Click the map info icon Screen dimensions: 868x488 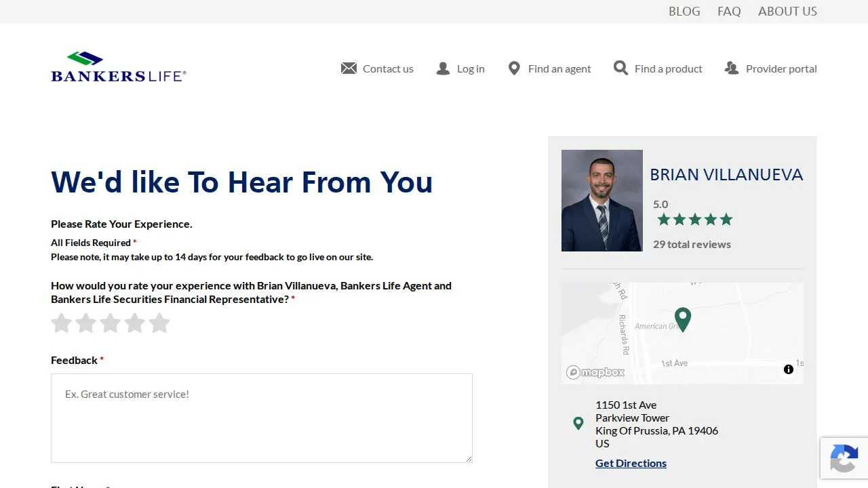pos(789,369)
